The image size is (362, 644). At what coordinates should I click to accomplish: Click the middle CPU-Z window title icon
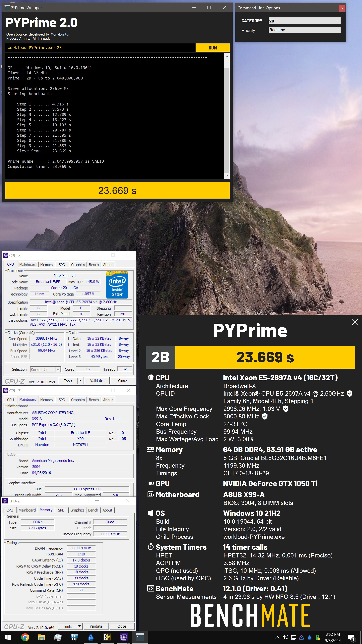point(6,390)
